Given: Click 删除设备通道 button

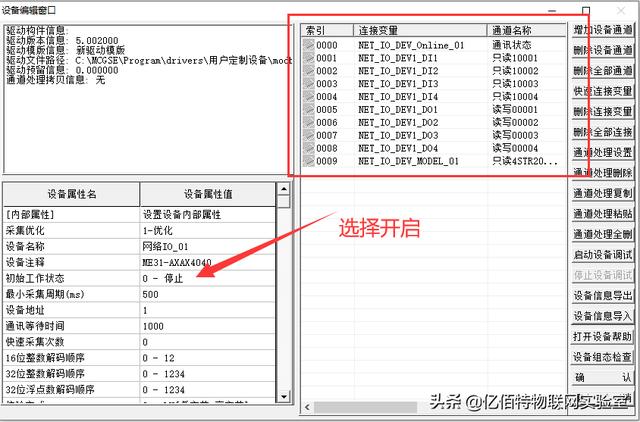Looking at the screenshot, I should point(602,50).
